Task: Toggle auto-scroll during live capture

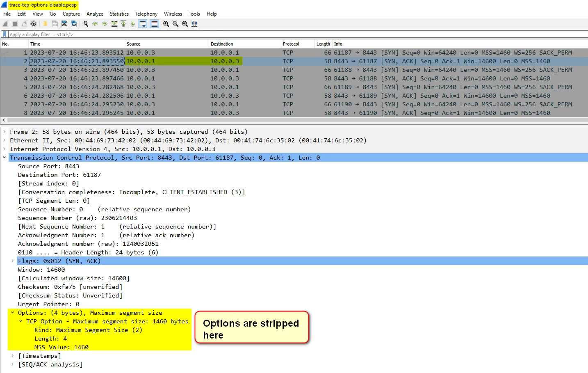Action: coord(143,24)
